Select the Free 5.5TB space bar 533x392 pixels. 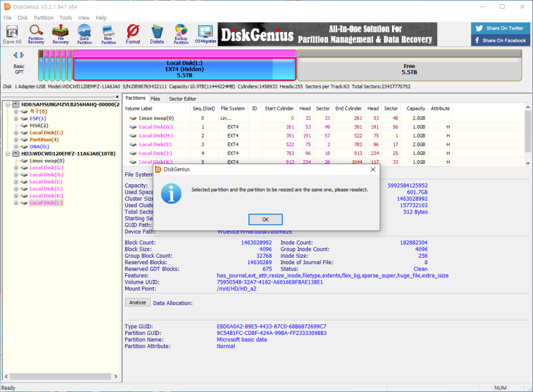coord(409,69)
